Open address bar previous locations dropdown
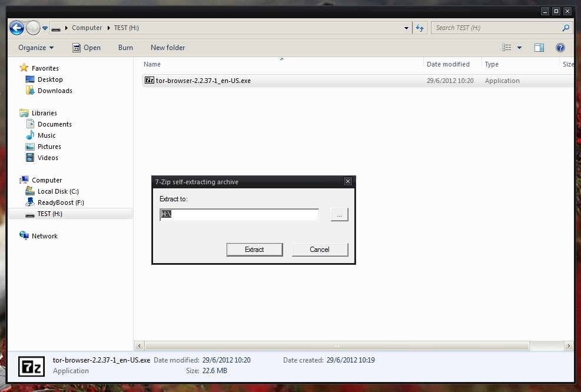 (406, 28)
